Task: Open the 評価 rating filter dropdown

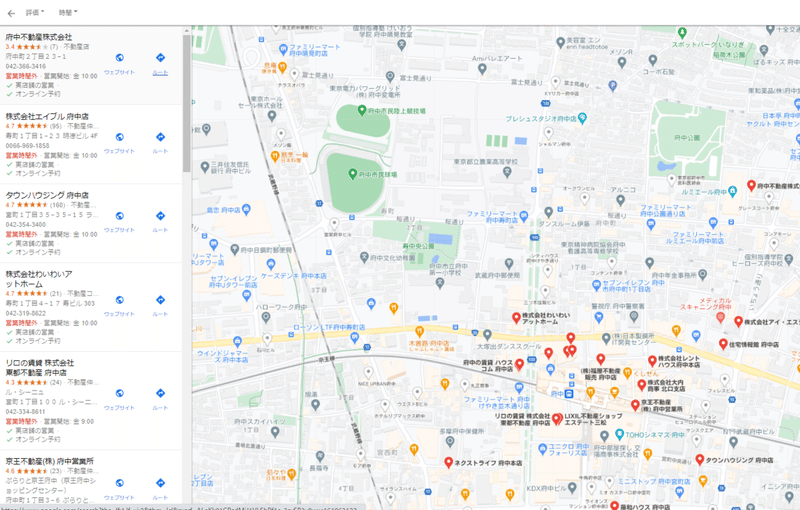Action: [35, 12]
